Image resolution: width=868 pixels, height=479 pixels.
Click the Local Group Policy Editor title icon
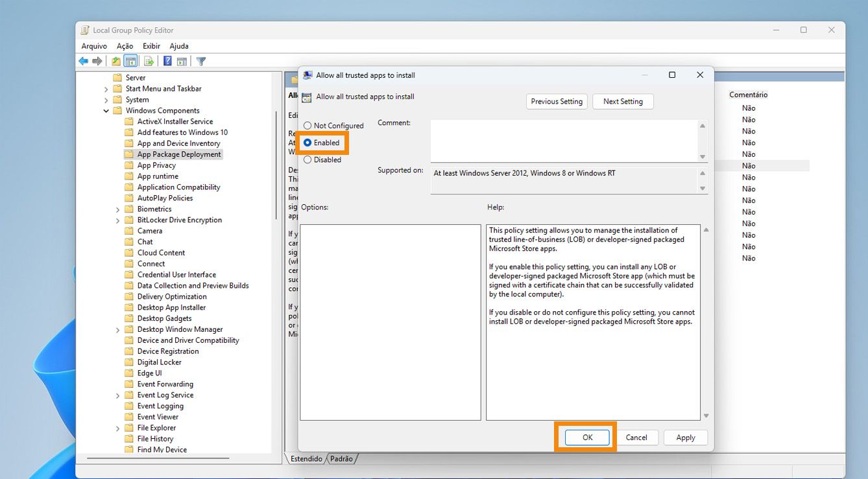[85, 30]
